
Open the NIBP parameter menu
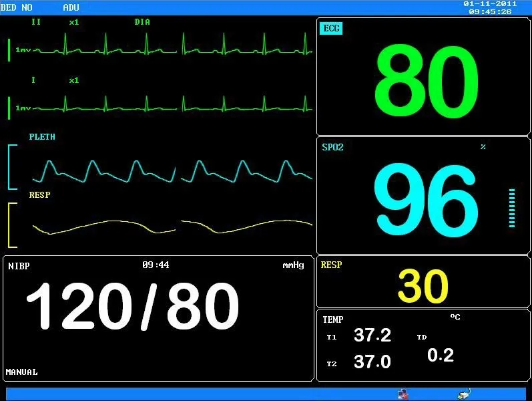tap(19, 266)
